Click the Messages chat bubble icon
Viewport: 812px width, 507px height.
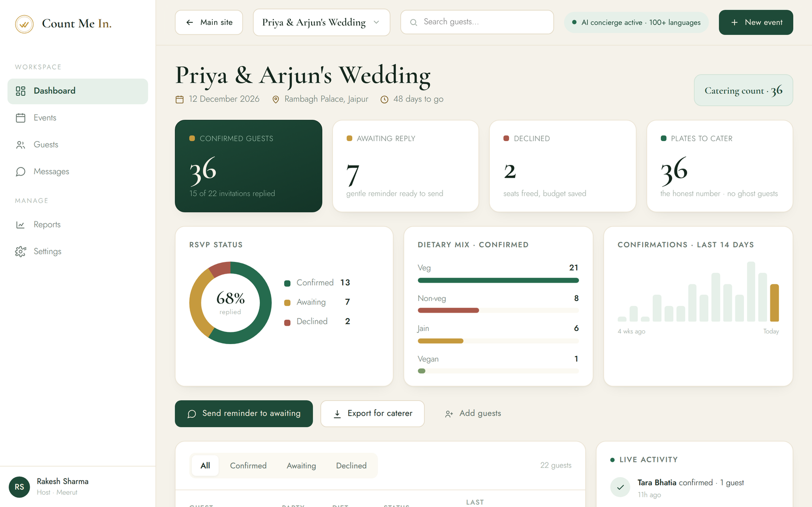coord(21,172)
